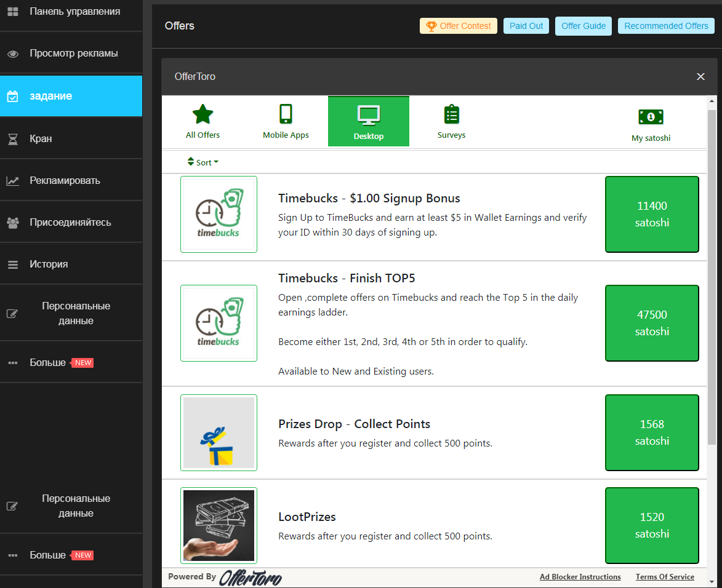Click the Offer Contest button
The width and height of the screenshot is (722, 588).
coord(458,26)
